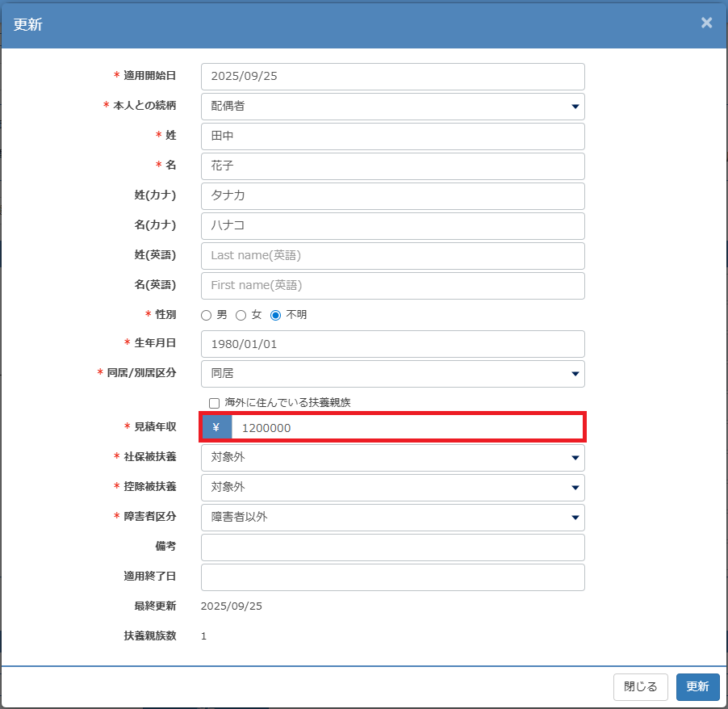
Task: Open the 障害者区分 dropdown
Action: point(392,517)
